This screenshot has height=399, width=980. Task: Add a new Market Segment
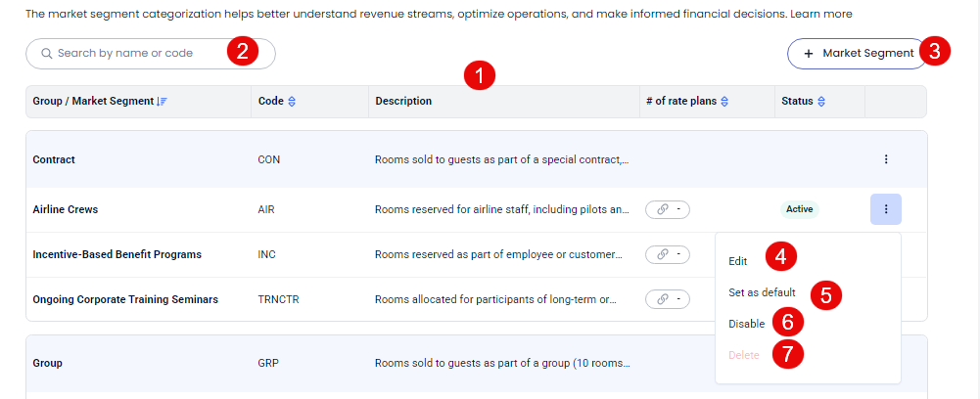click(x=857, y=54)
